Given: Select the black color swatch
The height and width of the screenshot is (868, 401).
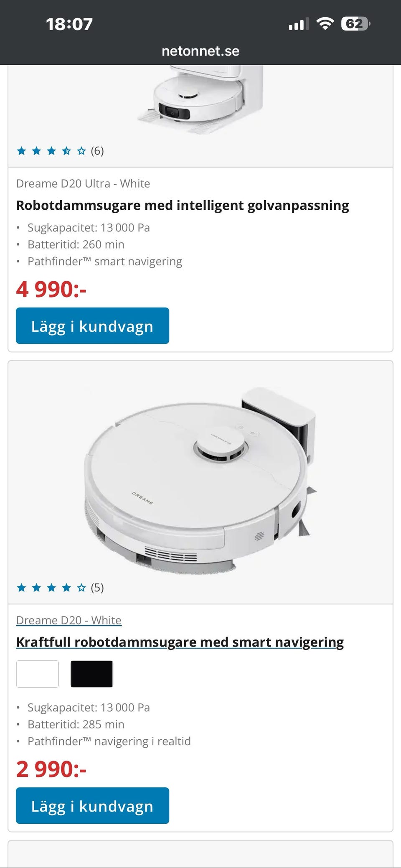Looking at the screenshot, I should (91, 674).
